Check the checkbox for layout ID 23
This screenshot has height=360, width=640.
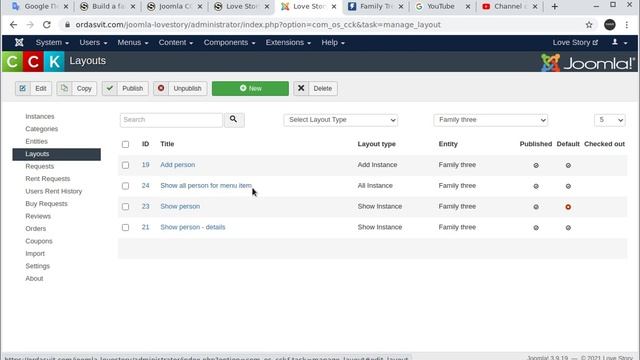(x=125, y=207)
